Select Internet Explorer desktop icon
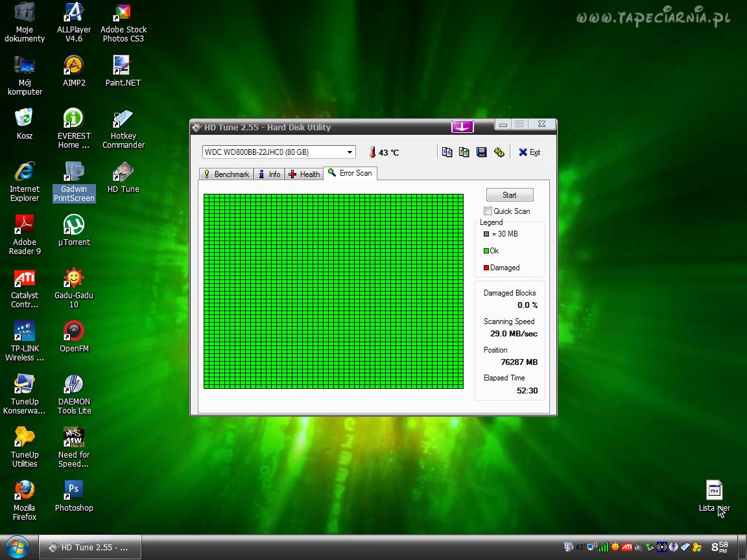This screenshot has width=747, height=560. click(x=24, y=182)
